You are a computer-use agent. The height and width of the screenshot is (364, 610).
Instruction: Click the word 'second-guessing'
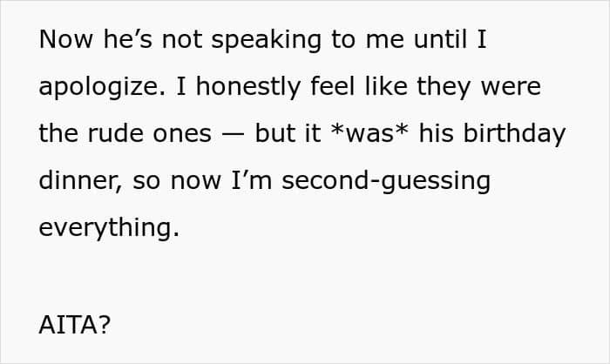tap(386, 182)
